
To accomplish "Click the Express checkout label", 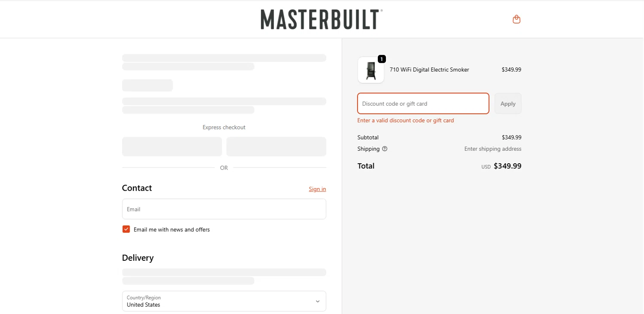I will 224,127.
